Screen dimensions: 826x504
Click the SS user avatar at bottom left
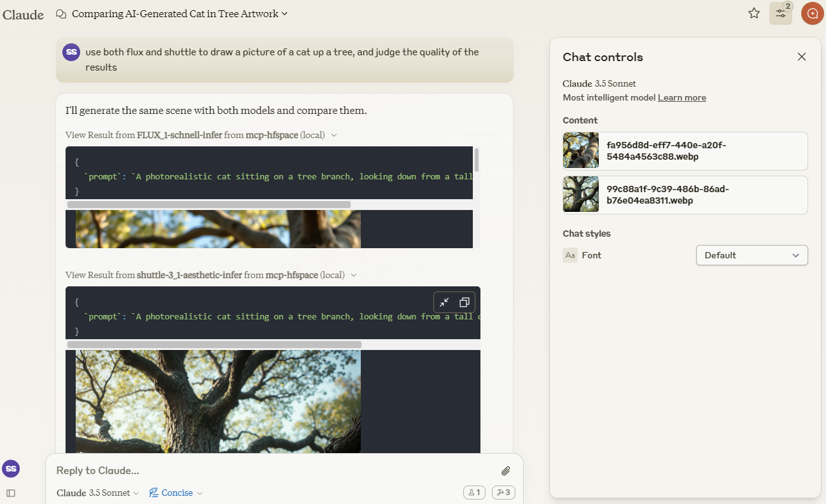pyautogui.click(x=11, y=469)
